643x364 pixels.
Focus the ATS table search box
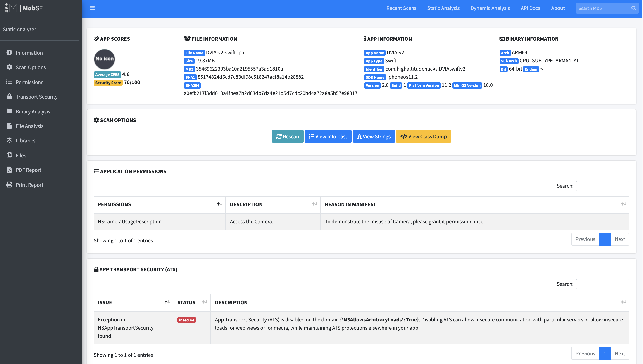[602, 284]
